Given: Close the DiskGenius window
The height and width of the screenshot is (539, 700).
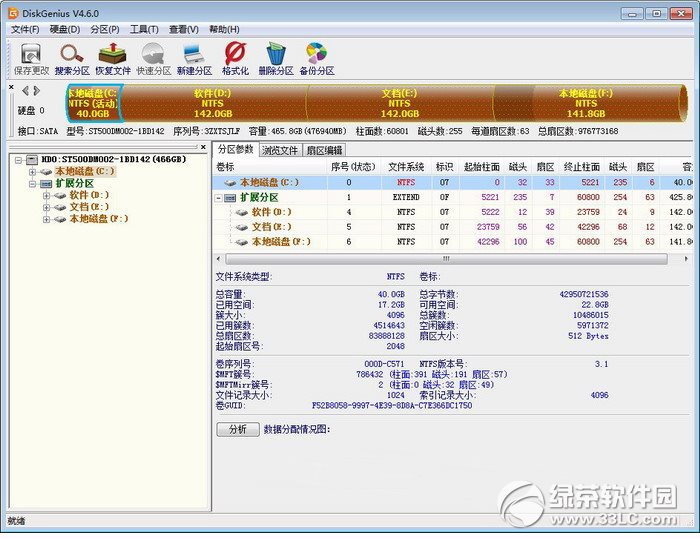Looking at the screenshot, I should coord(681,14).
